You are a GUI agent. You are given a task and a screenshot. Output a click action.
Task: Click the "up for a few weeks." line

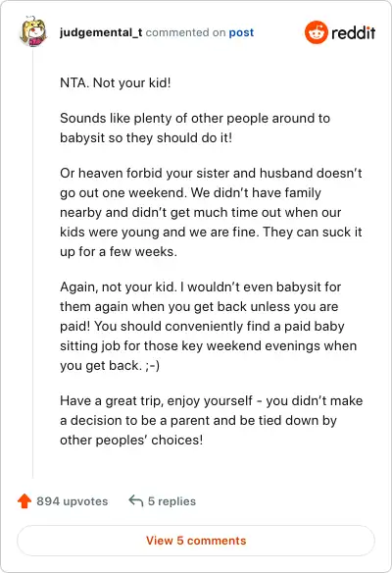pyautogui.click(x=119, y=252)
